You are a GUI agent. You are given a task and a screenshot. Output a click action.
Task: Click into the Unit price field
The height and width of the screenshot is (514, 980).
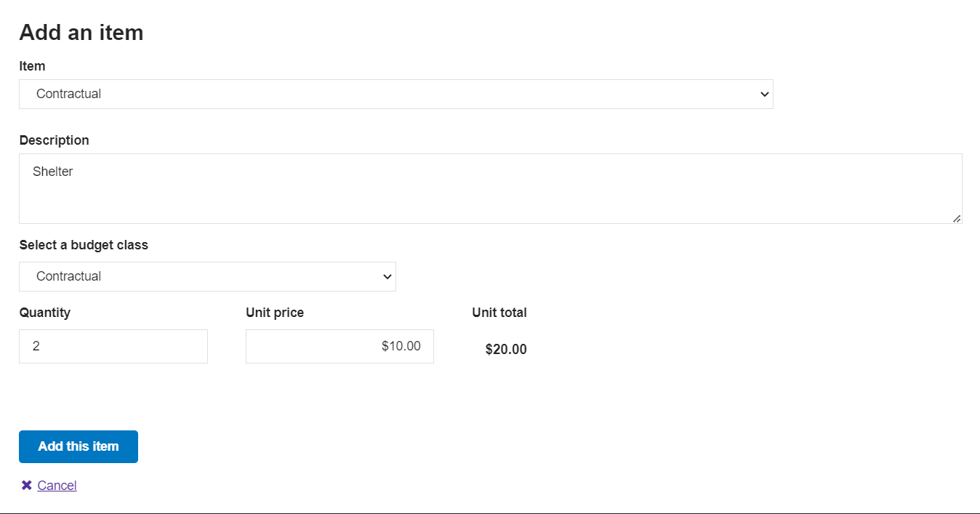(x=340, y=347)
